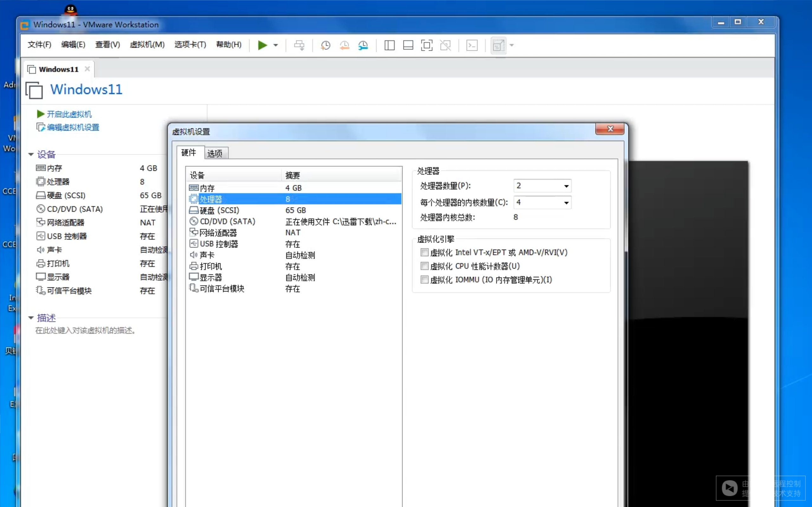Check virtualize CPU performance counters option
Screen dimensions: 812x507
(x=424, y=266)
